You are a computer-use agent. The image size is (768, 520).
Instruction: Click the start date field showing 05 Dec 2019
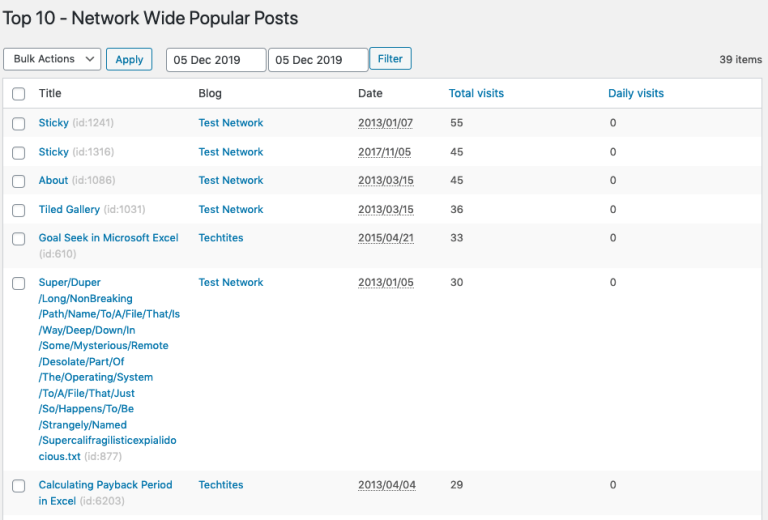[216, 60]
